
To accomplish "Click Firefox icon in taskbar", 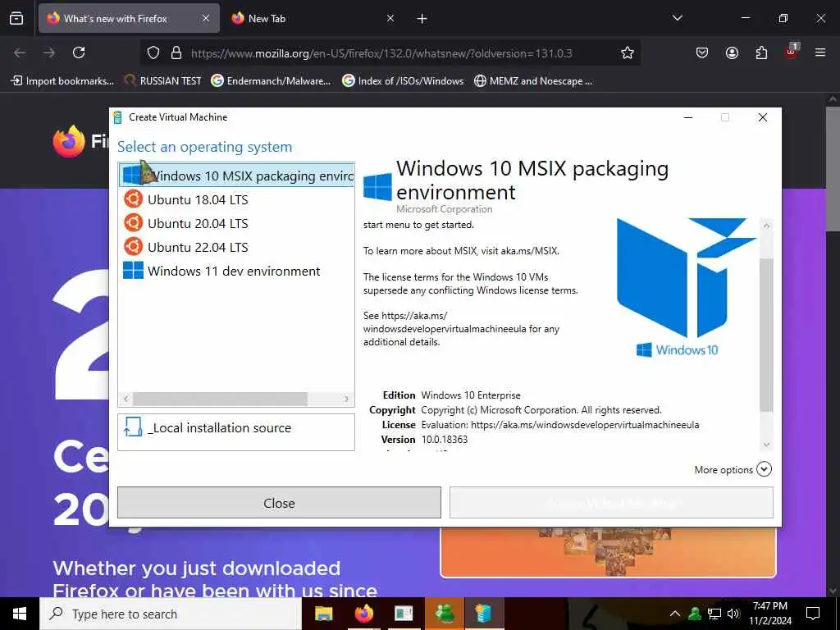I will coord(363,614).
